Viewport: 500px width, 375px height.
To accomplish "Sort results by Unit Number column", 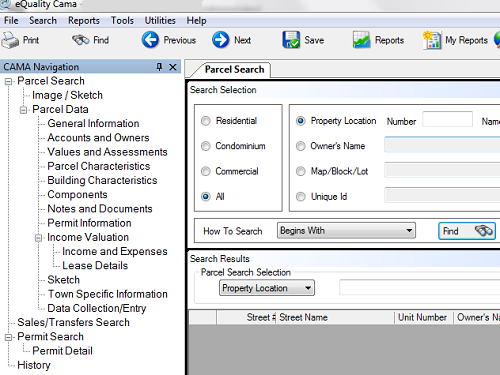I will pyautogui.click(x=424, y=317).
